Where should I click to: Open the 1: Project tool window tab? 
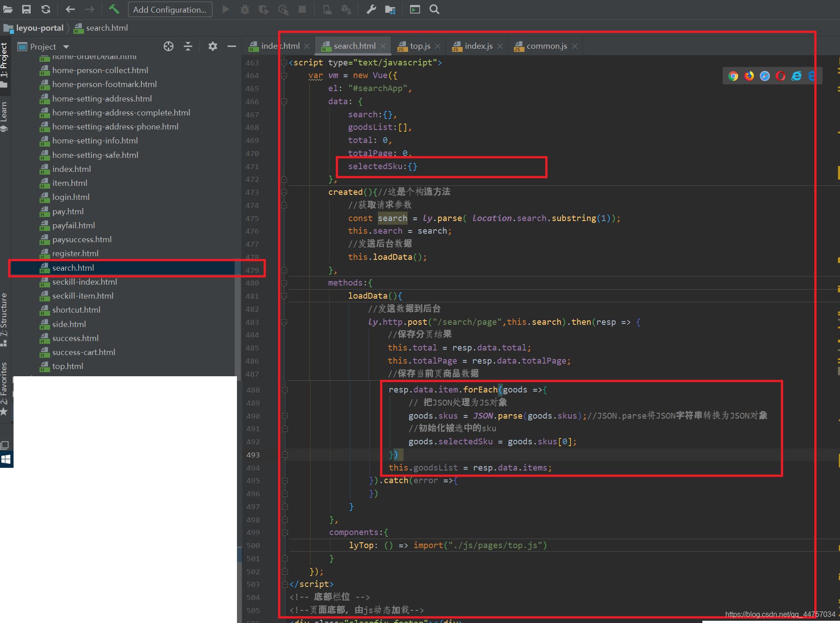point(5,65)
